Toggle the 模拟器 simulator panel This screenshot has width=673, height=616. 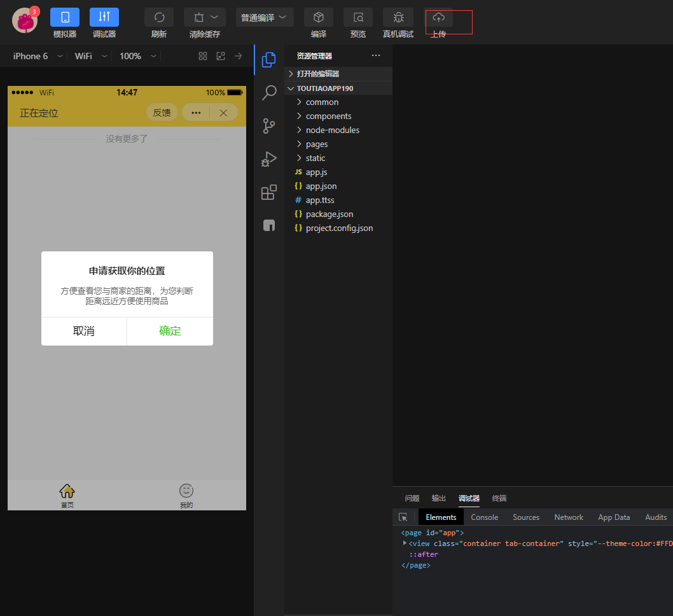pyautogui.click(x=65, y=17)
